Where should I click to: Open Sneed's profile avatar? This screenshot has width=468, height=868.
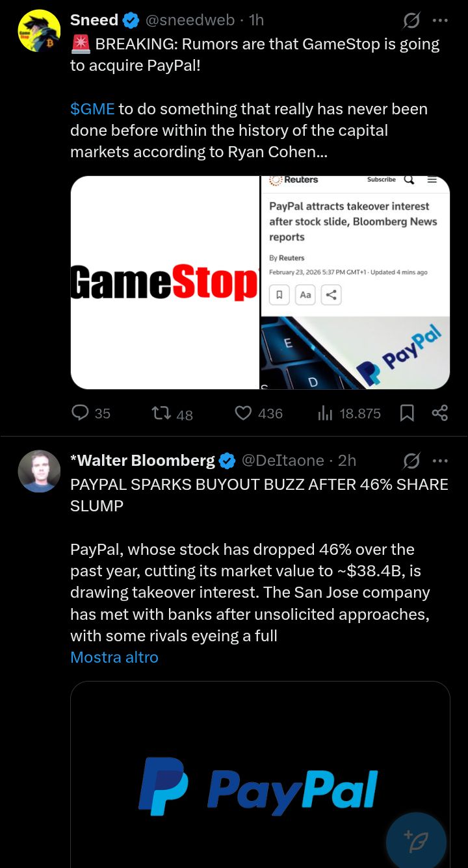tap(39, 31)
